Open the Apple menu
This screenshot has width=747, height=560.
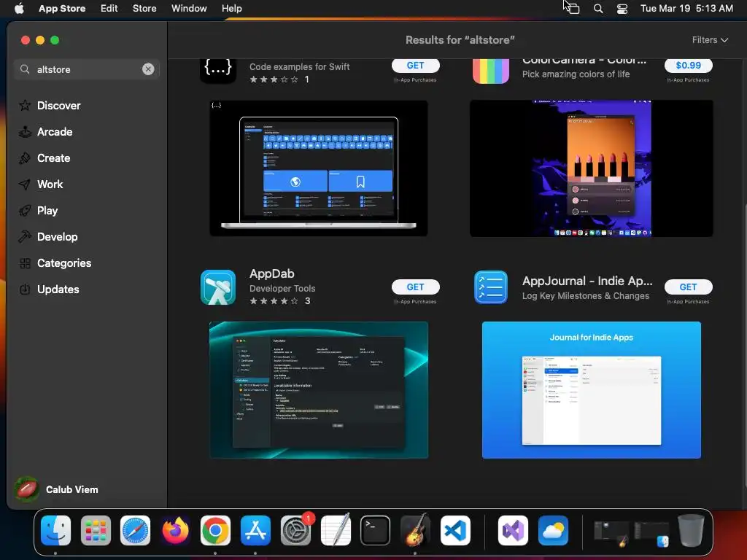[19, 8]
